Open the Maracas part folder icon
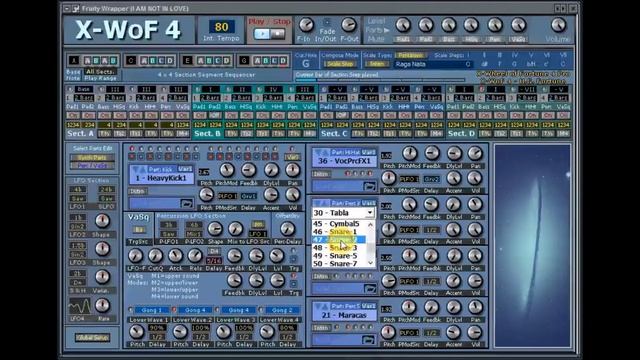640x360 pixels. (369, 339)
